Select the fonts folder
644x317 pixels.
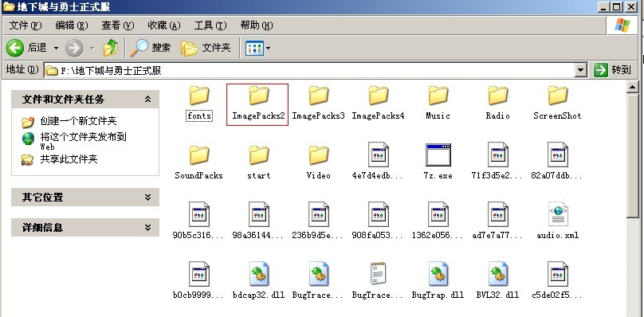199,103
